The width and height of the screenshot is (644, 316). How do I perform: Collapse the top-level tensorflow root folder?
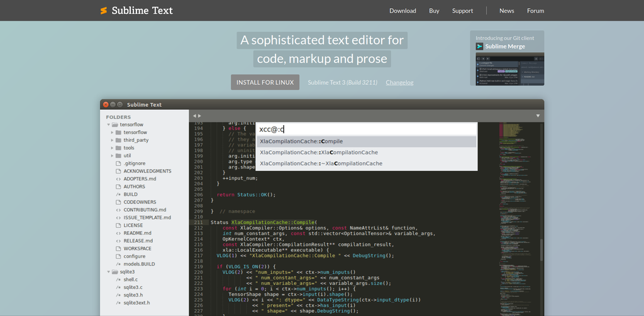click(x=108, y=124)
